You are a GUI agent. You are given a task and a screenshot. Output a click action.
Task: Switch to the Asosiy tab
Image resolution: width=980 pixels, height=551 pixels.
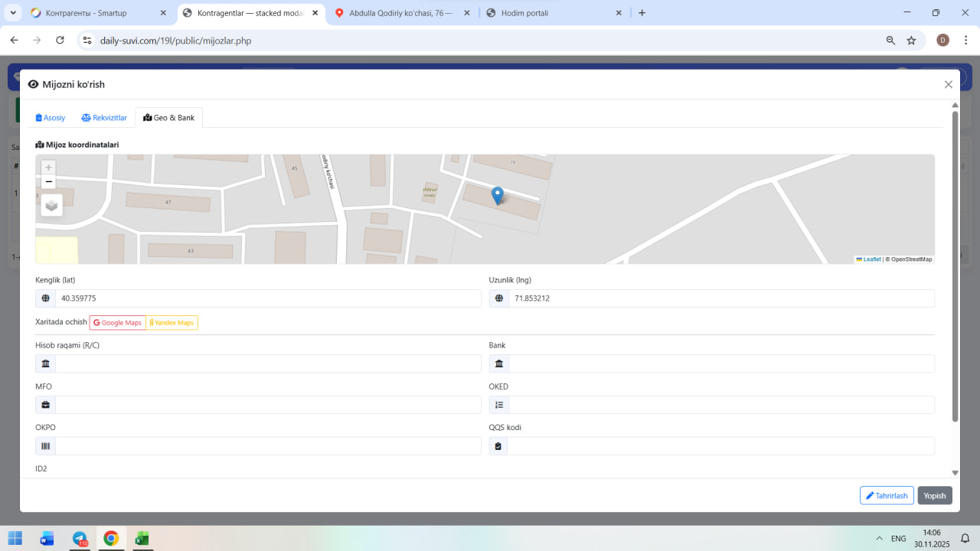pyautogui.click(x=51, y=118)
